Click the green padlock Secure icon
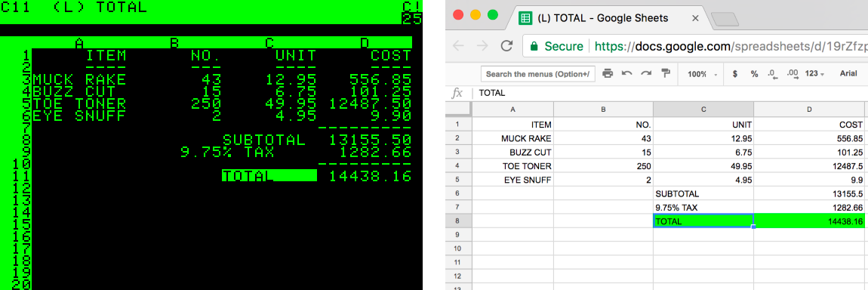 534,46
